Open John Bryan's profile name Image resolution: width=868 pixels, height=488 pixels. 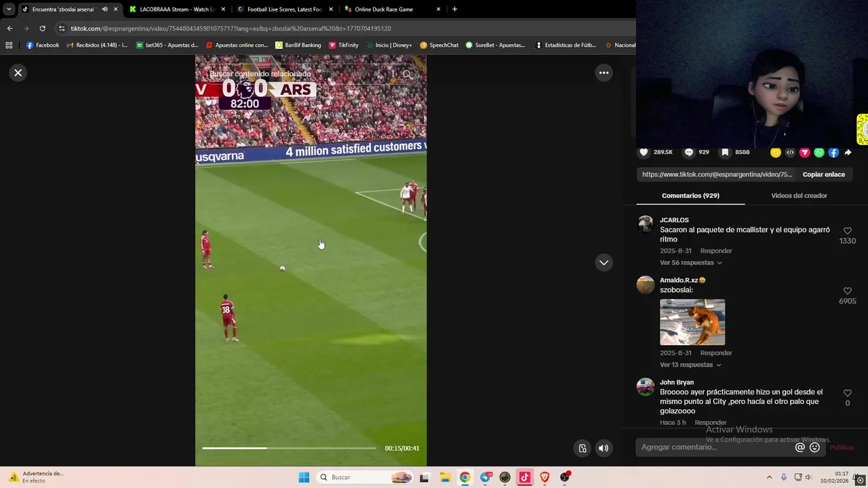click(677, 382)
